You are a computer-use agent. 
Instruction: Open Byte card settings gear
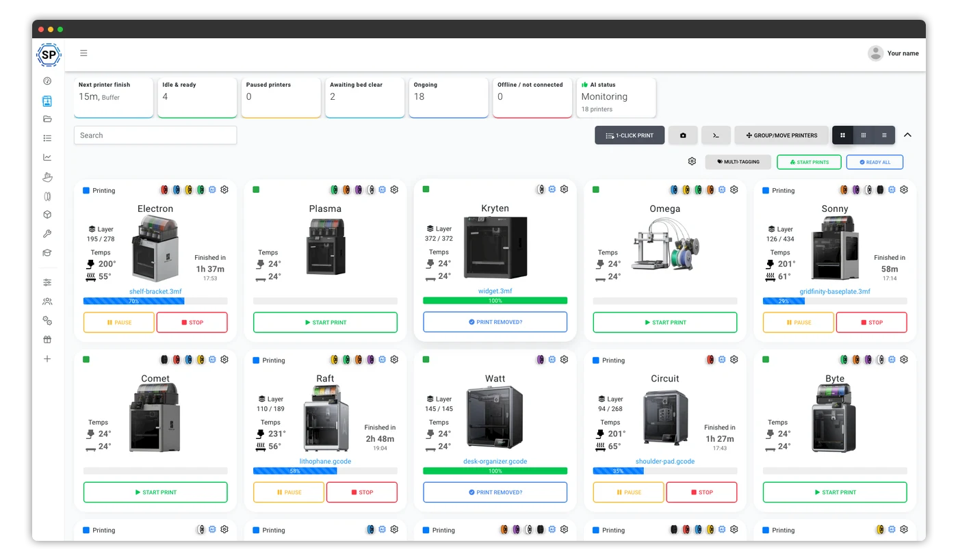point(904,359)
